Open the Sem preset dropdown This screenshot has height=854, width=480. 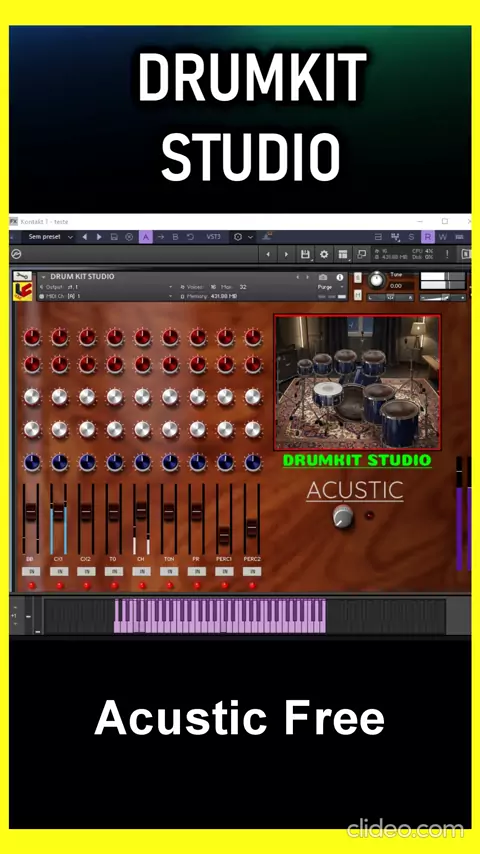tap(50, 237)
